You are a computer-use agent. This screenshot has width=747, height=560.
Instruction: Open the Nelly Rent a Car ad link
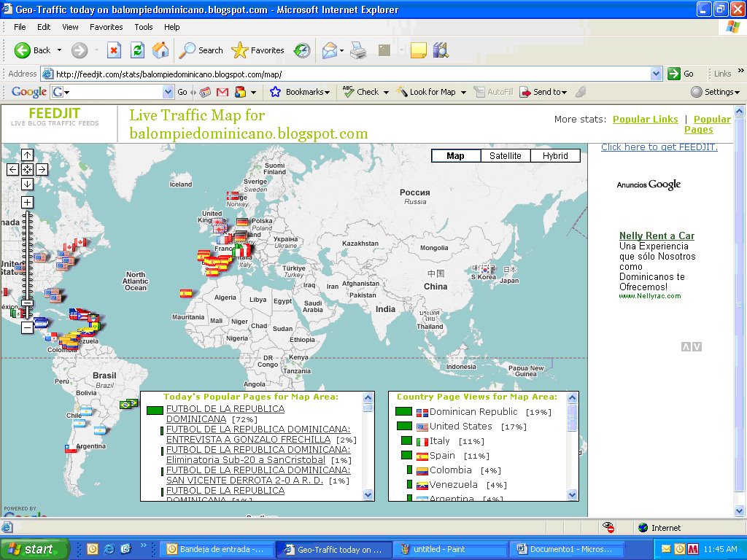[657, 236]
